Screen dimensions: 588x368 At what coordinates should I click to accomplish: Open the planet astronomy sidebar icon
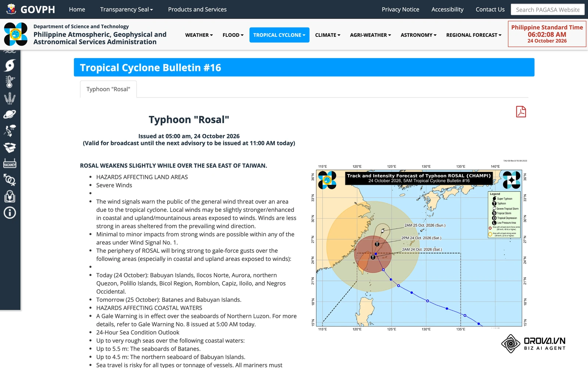tap(10, 114)
